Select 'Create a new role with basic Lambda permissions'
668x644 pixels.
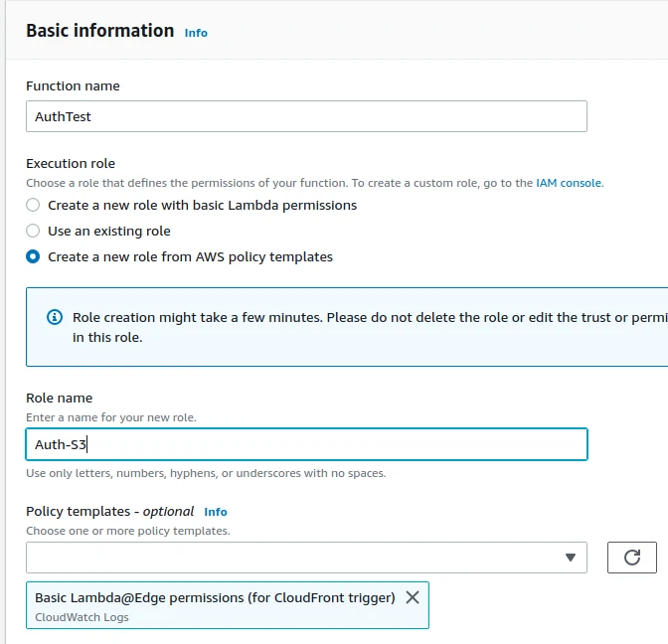34,205
